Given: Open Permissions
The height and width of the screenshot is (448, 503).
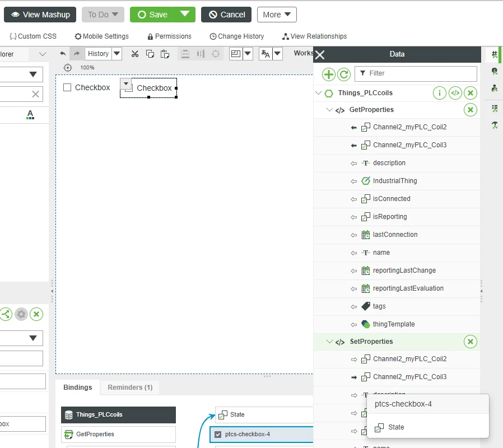Looking at the screenshot, I should 169,36.
